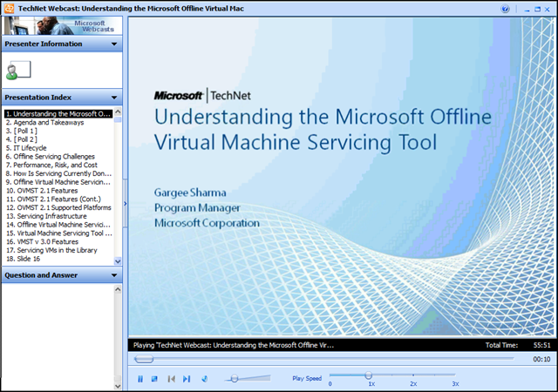Collapse the Presentation Index panel
The height and width of the screenshot is (392, 558).
(113, 98)
